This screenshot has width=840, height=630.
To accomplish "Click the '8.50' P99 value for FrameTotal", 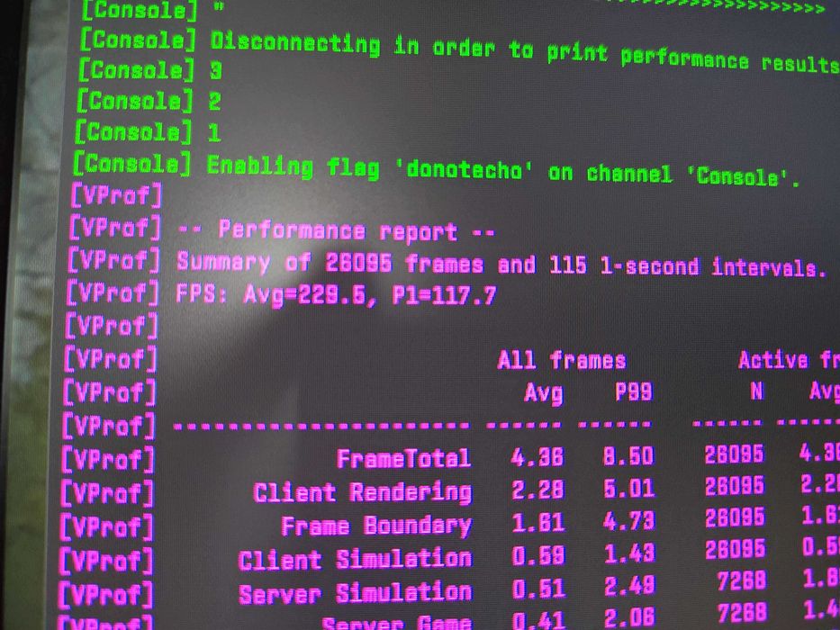I will pyautogui.click(x=628, y=456).
